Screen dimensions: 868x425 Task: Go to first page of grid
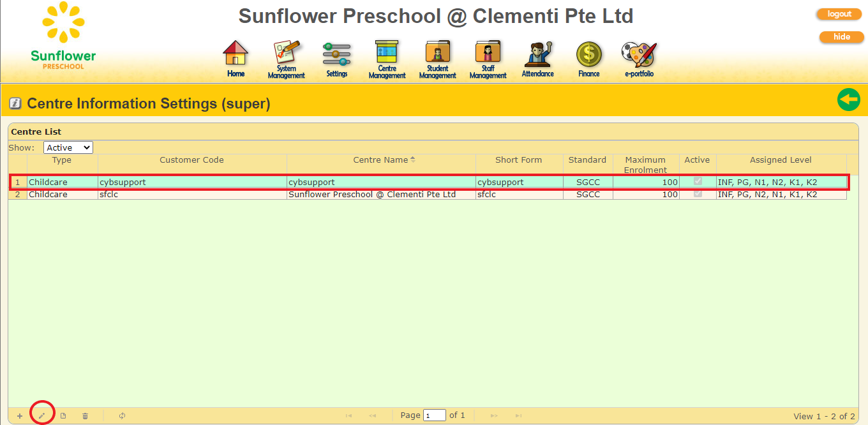(348, 415)
